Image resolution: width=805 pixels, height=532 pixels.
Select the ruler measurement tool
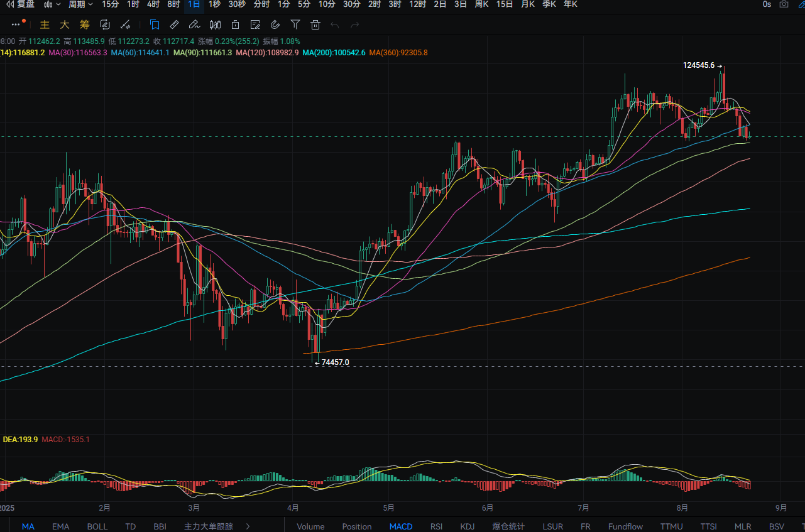pos(175,25)
